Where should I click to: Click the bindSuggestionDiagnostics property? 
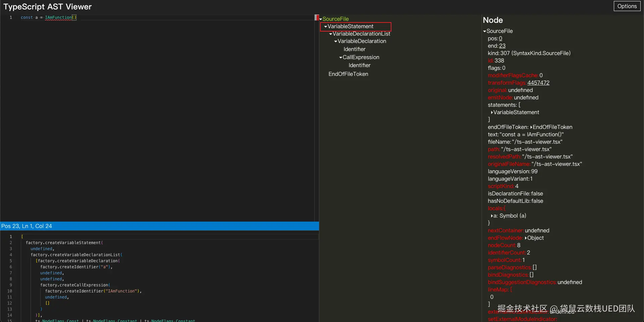[535, 282]
